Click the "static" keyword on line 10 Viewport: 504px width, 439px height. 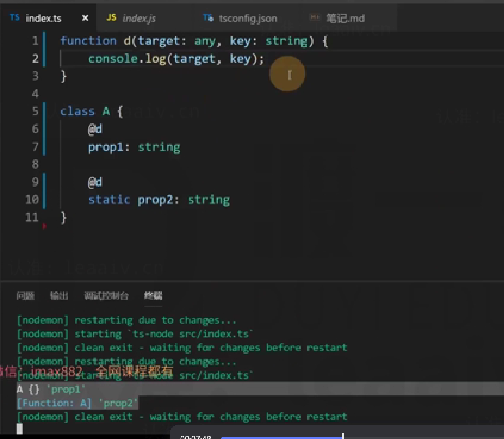coord(109,200)
